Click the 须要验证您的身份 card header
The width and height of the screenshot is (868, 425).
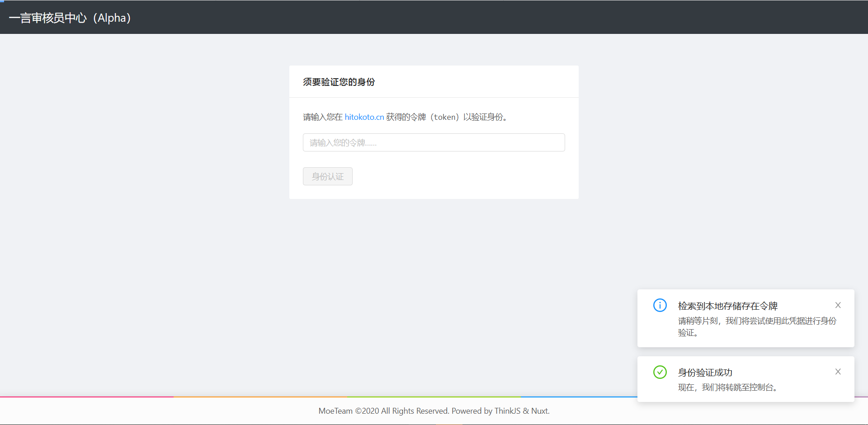coord(339,82)
